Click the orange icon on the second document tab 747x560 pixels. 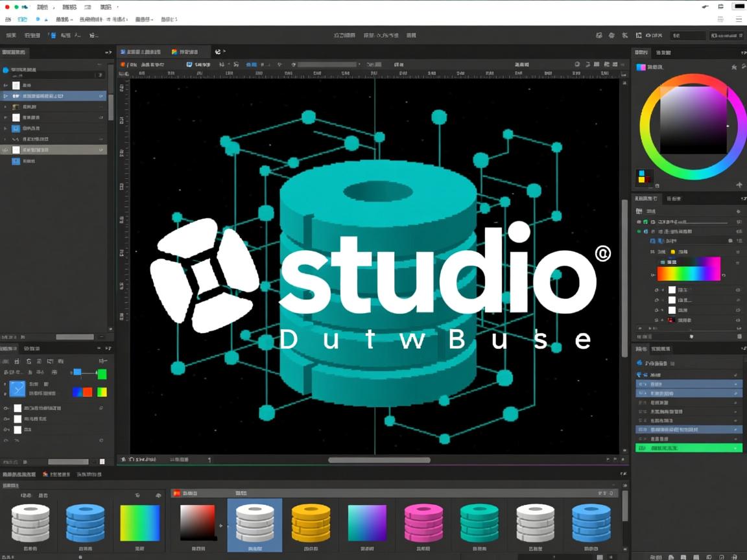tap(173, 51)
